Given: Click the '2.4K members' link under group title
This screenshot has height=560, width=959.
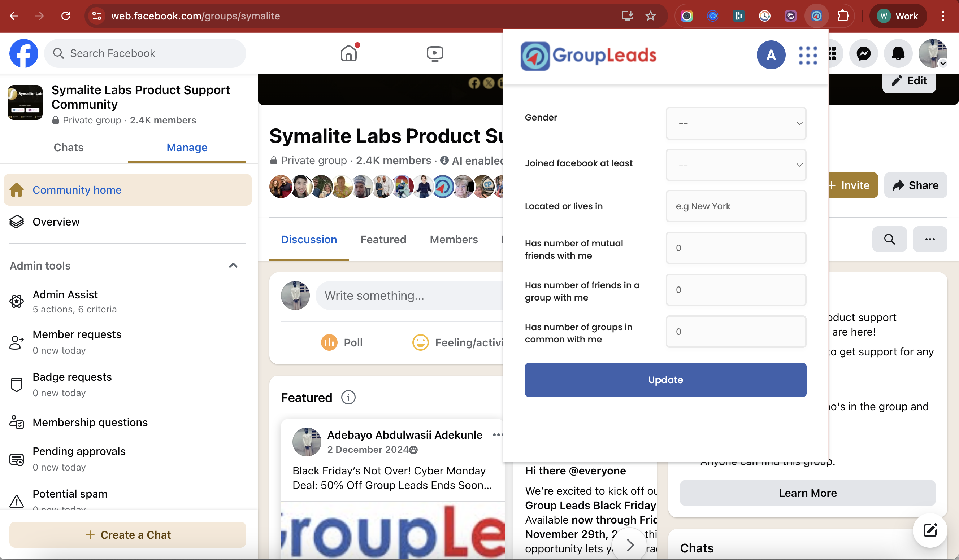Looking at the screenshot, I should coord(394,161).
